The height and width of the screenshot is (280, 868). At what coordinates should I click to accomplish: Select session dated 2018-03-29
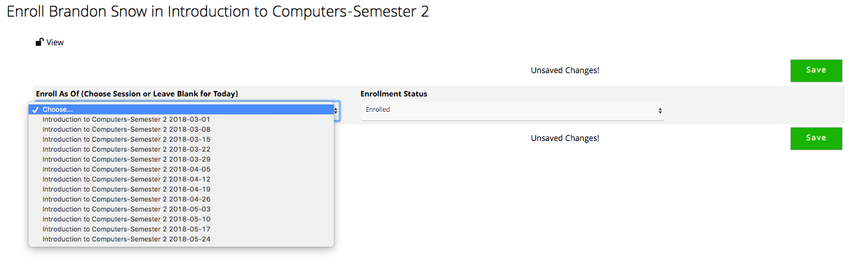click(x=181, y=160)
